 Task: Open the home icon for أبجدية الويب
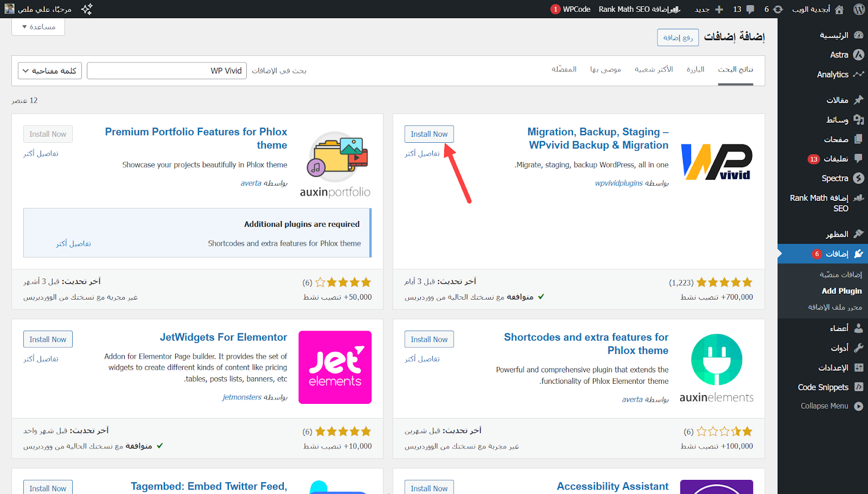(x=839, y=9)
